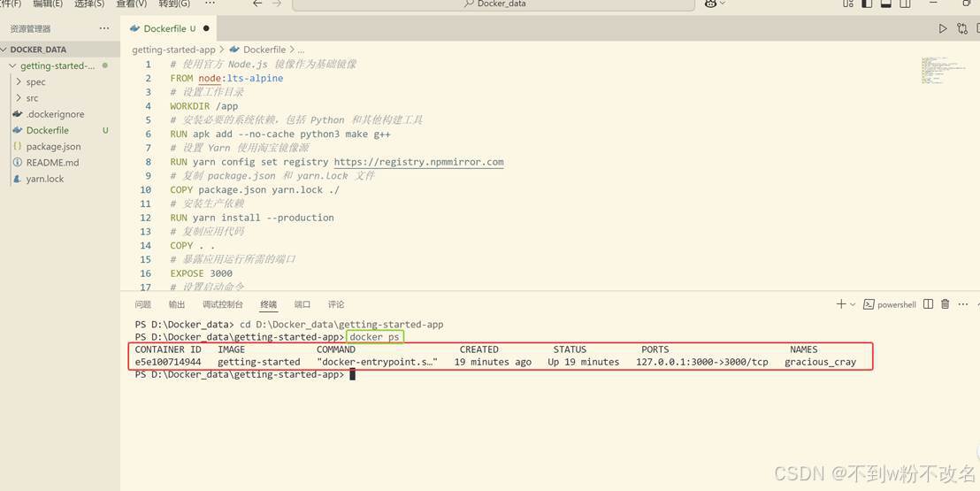Click the yarn icon beside yarn.lock
The width and height of the screenshot is (980, 491).
pyautogui.click(x=18, y=179)
